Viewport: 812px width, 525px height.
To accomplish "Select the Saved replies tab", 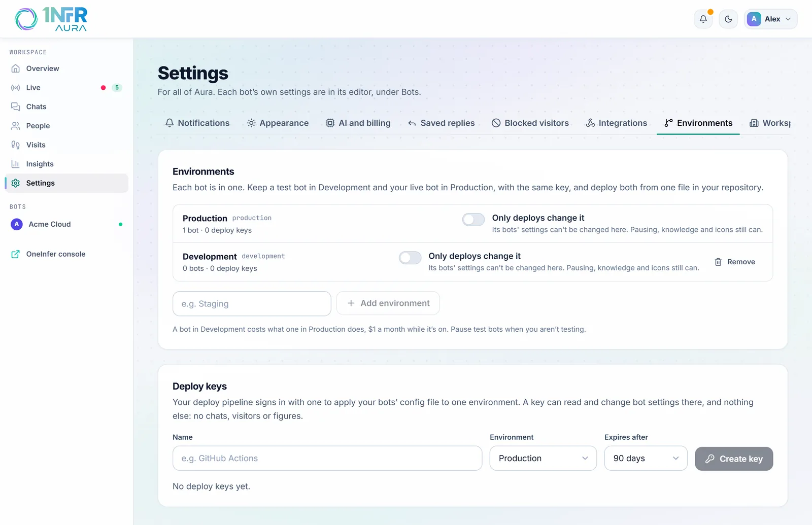I will [x=441, y=123].
